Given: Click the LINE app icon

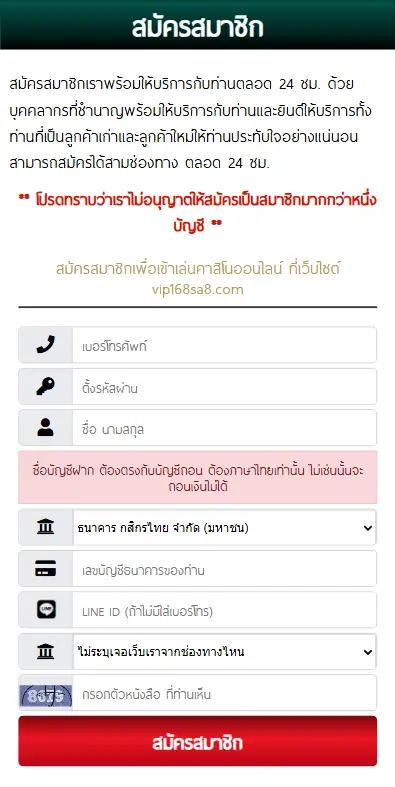Looking at the screenshot, I should (46, 610).
